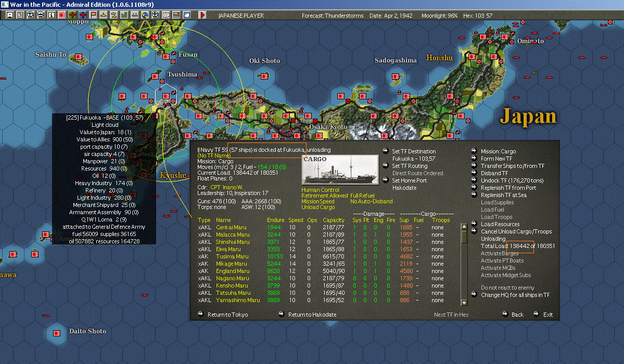Click the green industry toolbar icon
The height and width of the screenshot is (364, 624).
coord(124,15)
